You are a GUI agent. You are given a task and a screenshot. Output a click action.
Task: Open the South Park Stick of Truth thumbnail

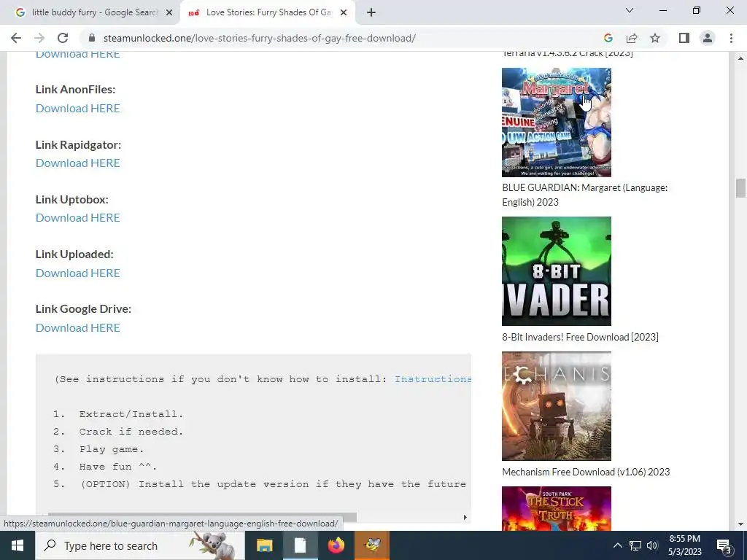coord(557,508)
